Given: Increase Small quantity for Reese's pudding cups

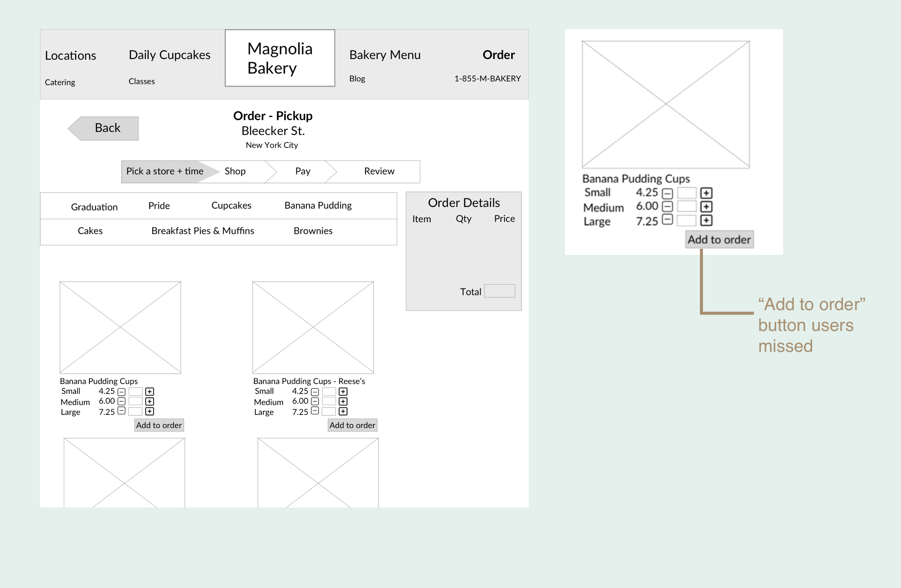Looking at the screenshot, I should pos(343,391).
